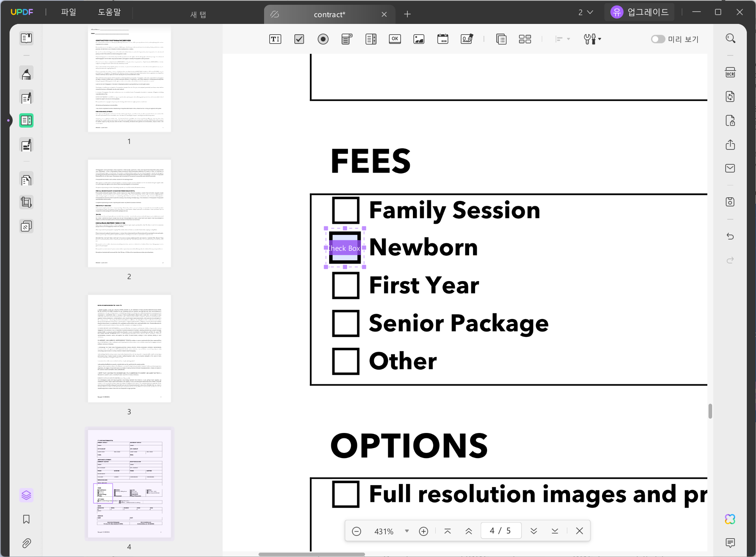Open the convert PDF icon
The height and width of the screenshot is (557, 756).
(730, 96)
